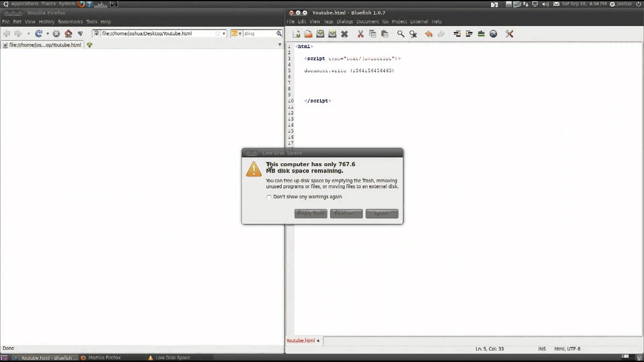Image resolution: width=644 pixels, height=362 pixels.
Task: Go to Firefox home page
Action: coord(68,34)
